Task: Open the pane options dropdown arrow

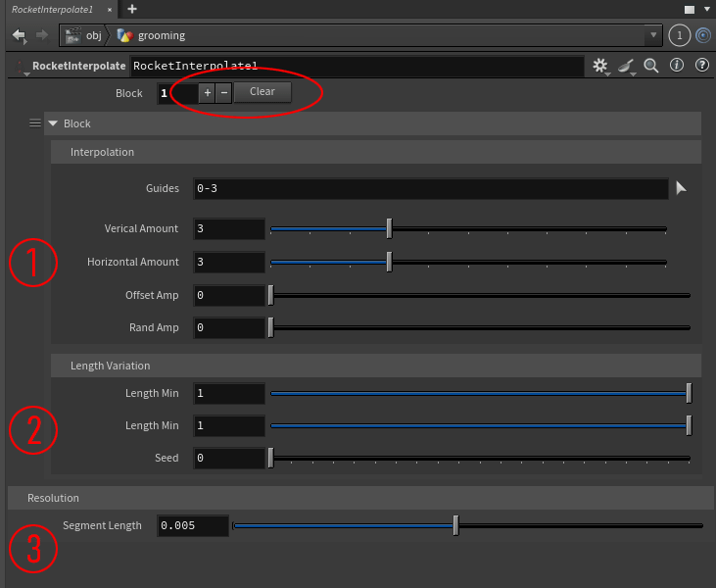Action: point(707,9)
